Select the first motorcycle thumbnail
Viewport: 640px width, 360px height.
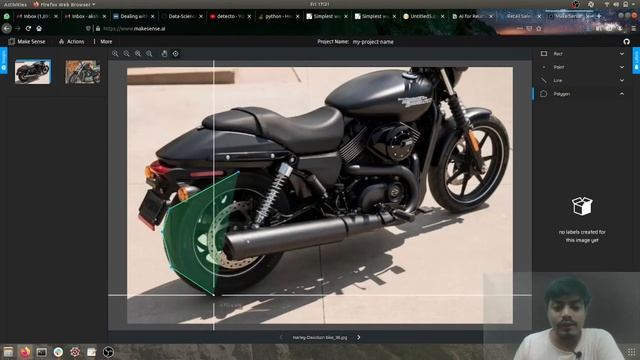(x=33, y=71)
